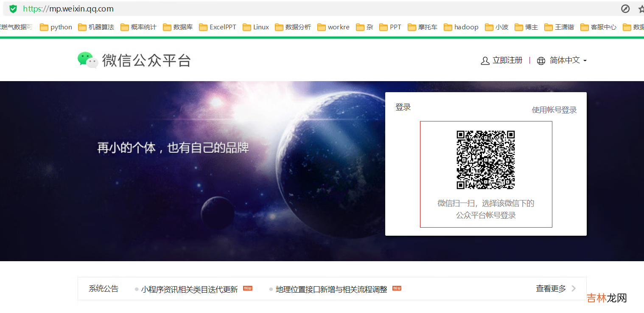Image resolution: width=644 pixels, height=313 pixels.
Task: Click the 数据库 bookmark folder icon
Action: (167, 27)
